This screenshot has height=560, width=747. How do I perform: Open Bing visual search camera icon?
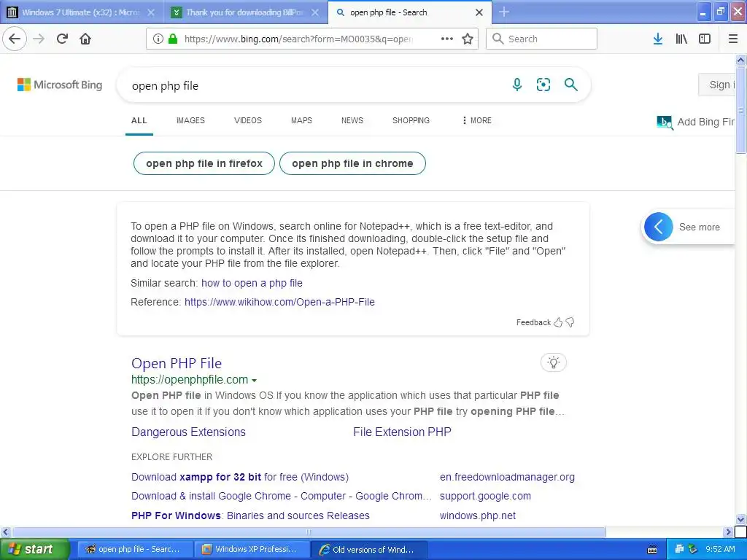(x=543, y=85)
